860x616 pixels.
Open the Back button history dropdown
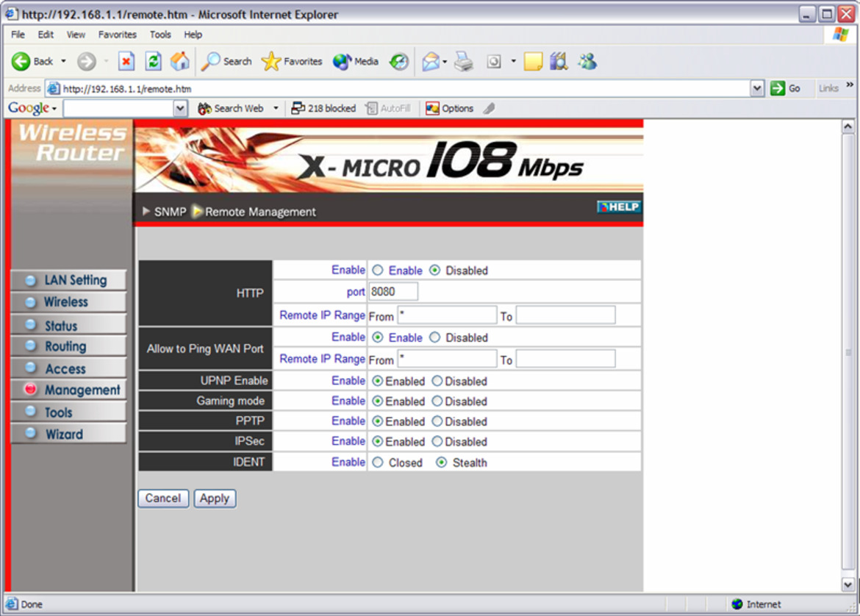pyautogui.click(x=64, y=62)
